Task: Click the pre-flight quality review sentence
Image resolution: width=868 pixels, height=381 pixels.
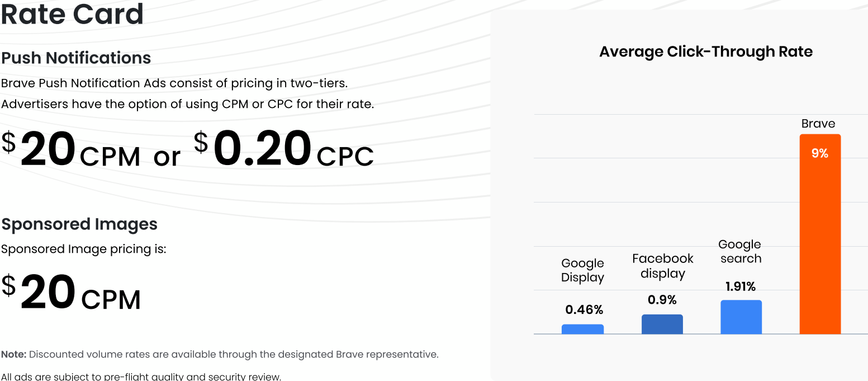Action: [141, 376]
